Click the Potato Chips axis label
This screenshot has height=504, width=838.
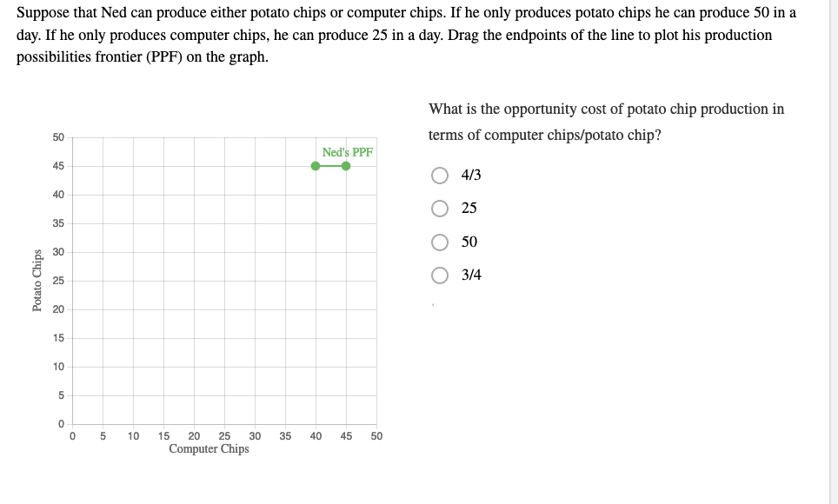[x=37, y=278]
